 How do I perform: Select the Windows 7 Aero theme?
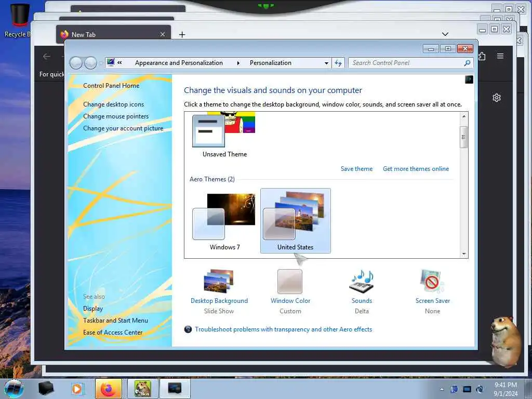224,221
